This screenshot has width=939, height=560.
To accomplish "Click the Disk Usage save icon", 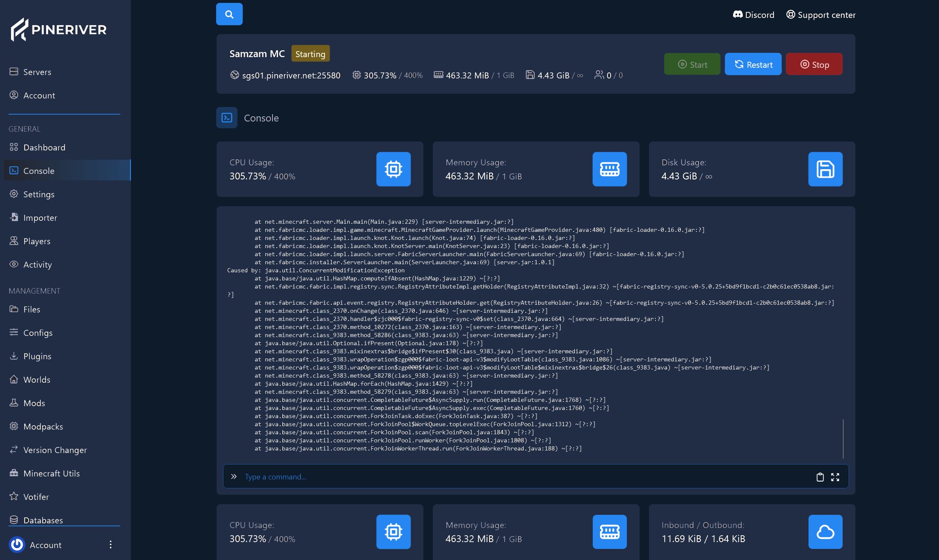I will coord(825,169).
